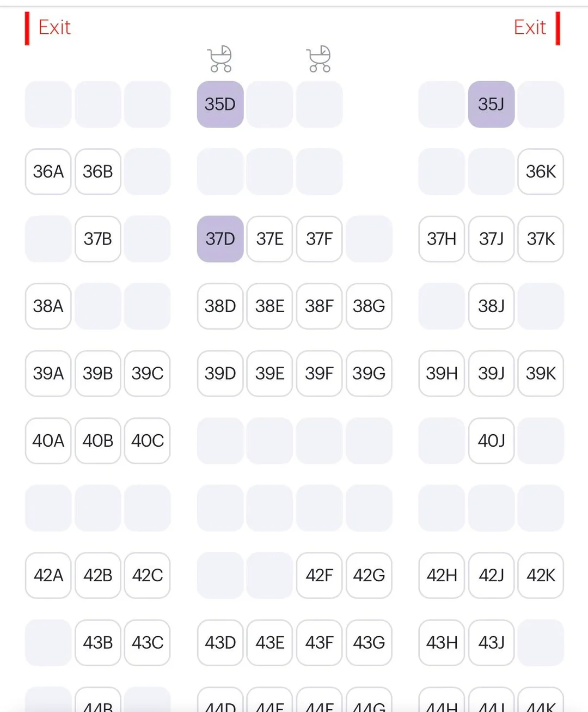Pick seat 36K on the right side
The width and height of the screenshot is (588, 712).
tap(541, 172)
